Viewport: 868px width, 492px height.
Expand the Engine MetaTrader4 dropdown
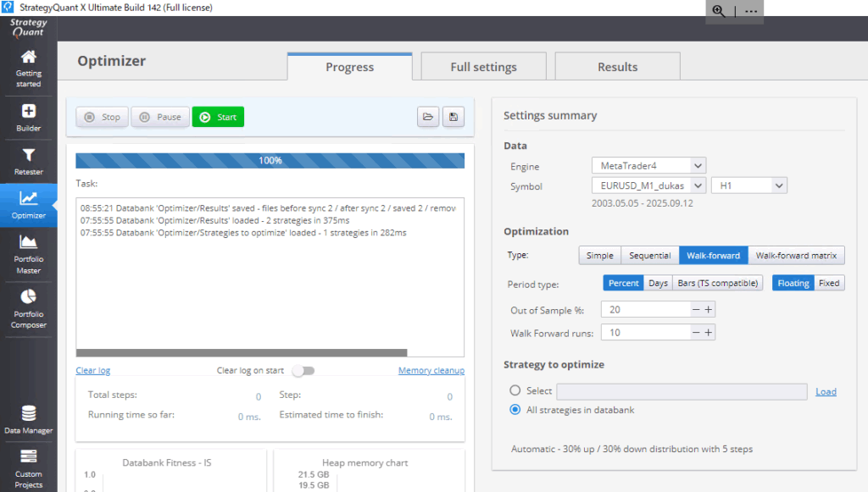click(x=648, y=166)
